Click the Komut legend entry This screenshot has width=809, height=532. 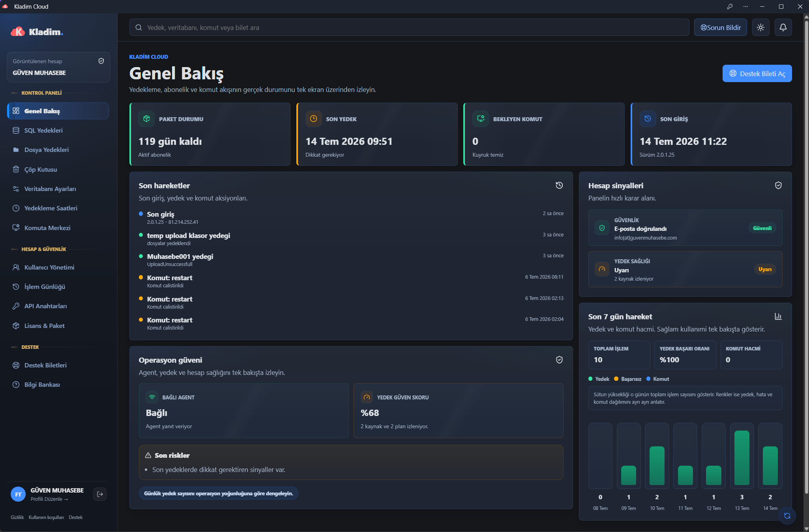tap(657, 379)
